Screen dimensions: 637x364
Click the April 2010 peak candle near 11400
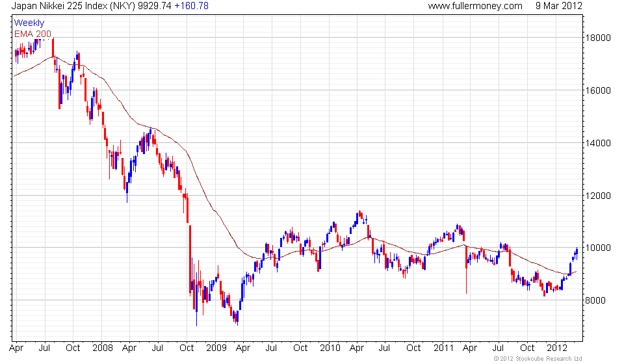click(x=359, y=214)
